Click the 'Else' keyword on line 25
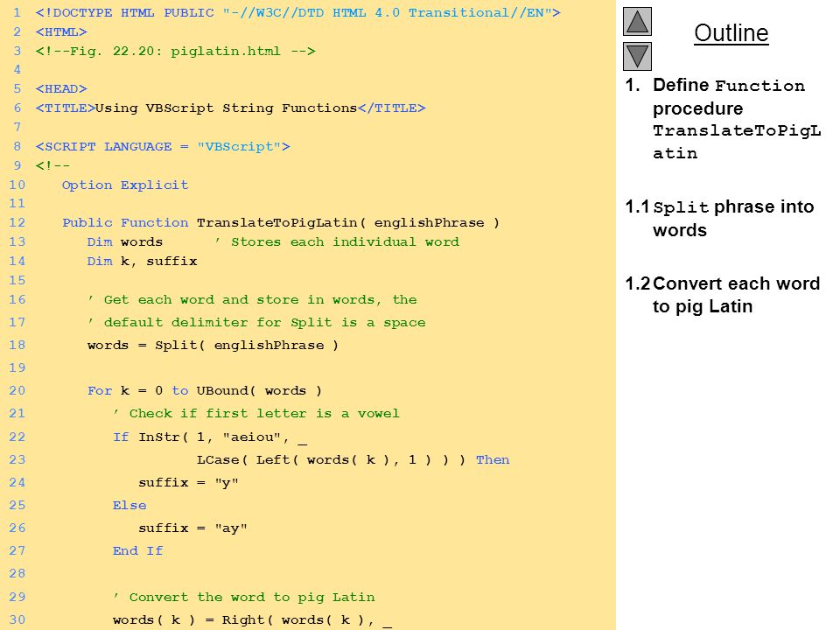Viewport: 840px width, 630px height. [x=129, y=506]
